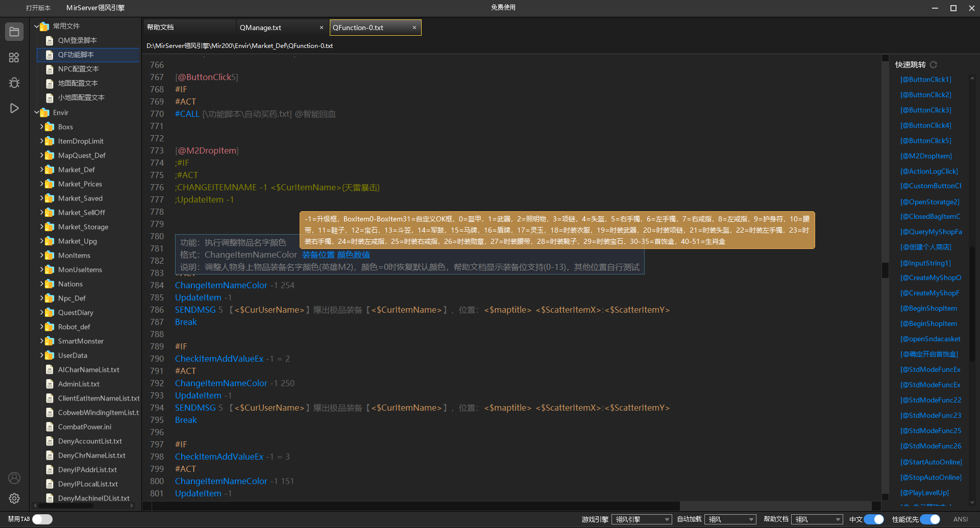Screen dimensions: 980x528
Task: Open the settings gear icon
Action: pos(14,498)
